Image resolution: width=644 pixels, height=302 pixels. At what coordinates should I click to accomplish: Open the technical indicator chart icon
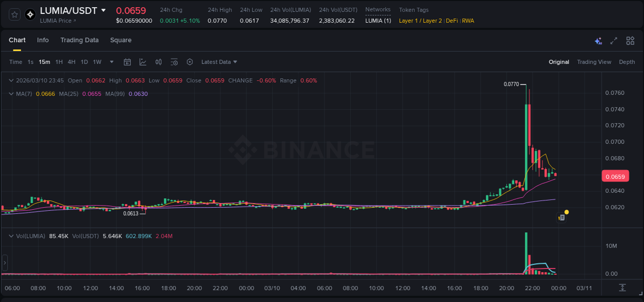point(143,62)
